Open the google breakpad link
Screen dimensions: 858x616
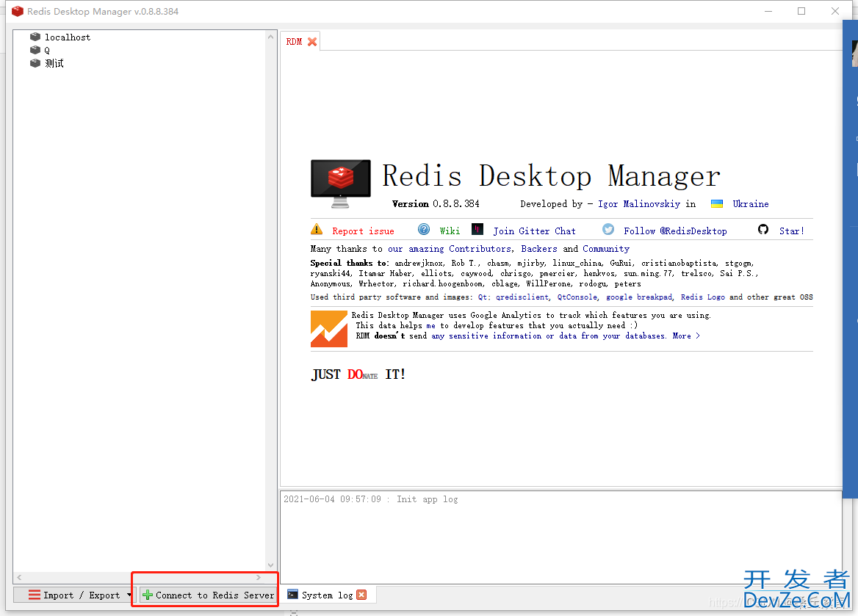click(639, 297)
